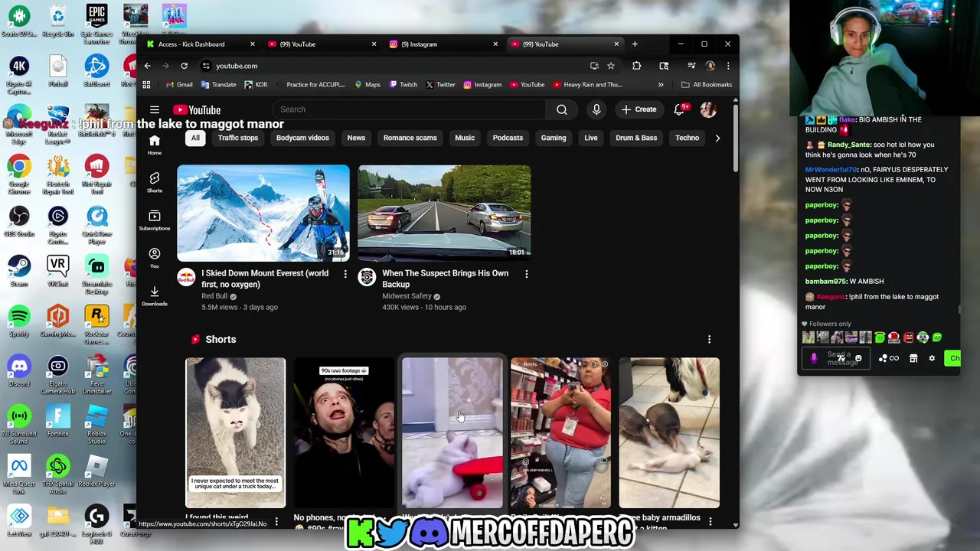Click the green Chat send button
This screenshot has width=980, height=551.
click(x=953, y=358)
